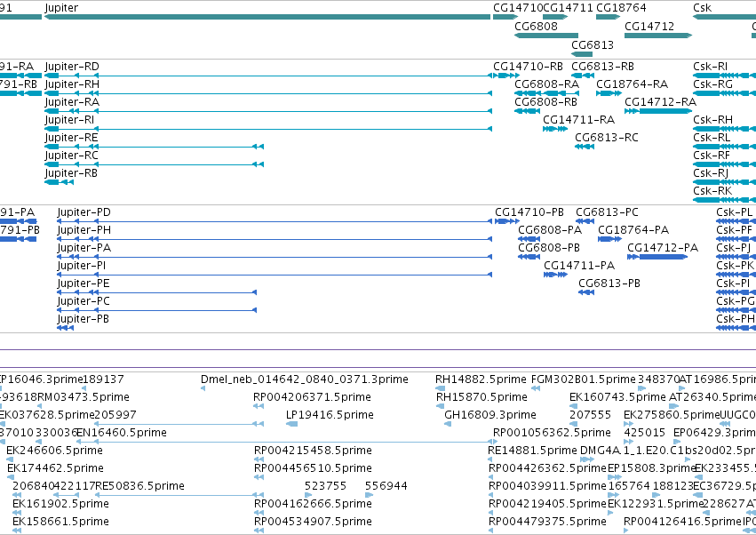Viewport: 756px width, 535px height.
Task: Click protein CG6808-PA
Action: tap(529, 239)
